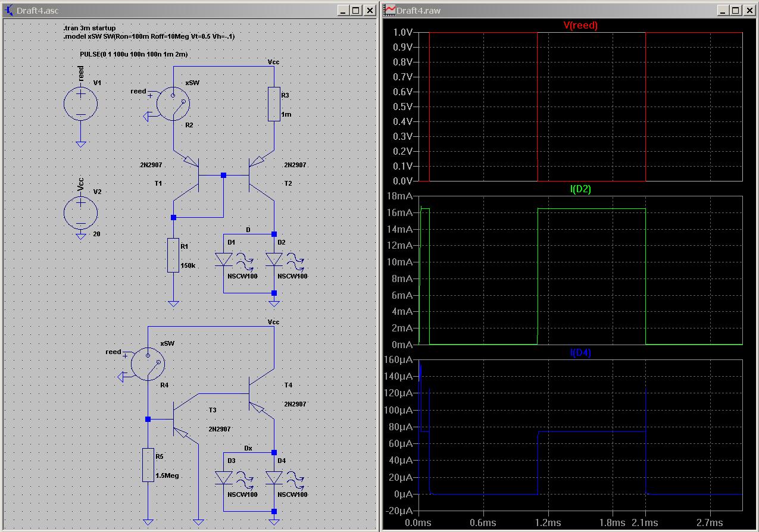Select the lower xSW switch R4 symbol
759x532 pixels.
pos(148,364)
